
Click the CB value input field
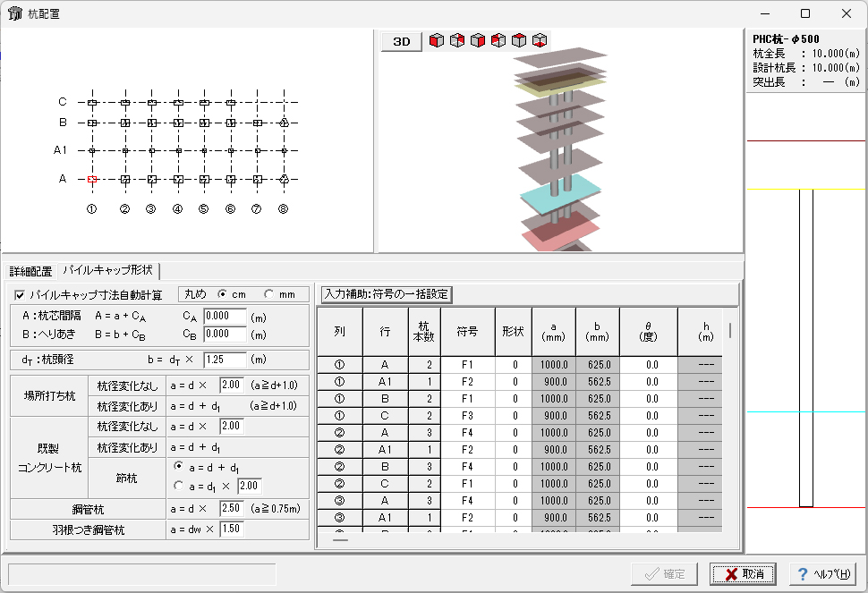tap(225, 334)
